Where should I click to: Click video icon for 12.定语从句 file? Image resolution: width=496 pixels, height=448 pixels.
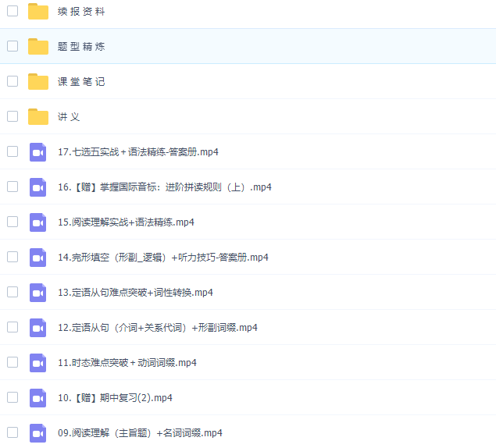click(x=38, y=327)
